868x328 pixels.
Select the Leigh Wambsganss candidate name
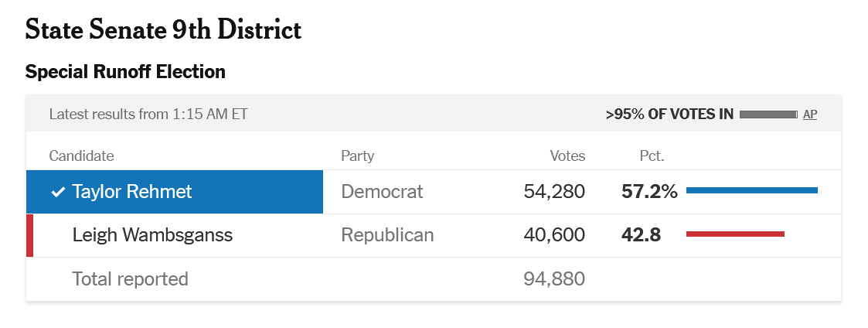click(x=152, y=235)
